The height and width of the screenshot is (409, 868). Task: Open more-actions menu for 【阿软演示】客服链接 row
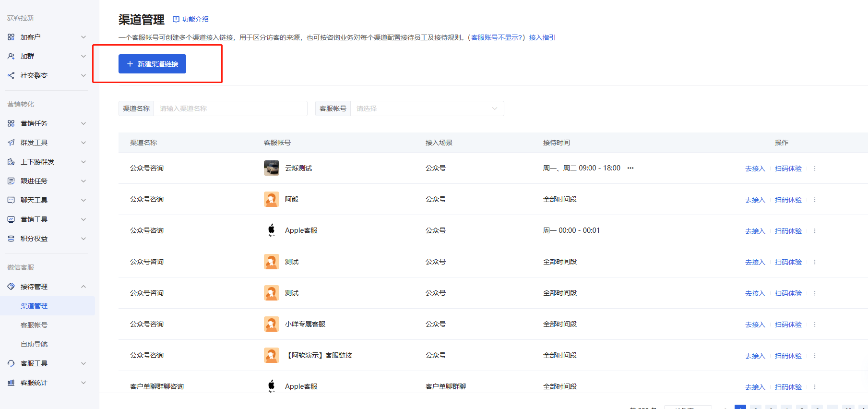(x=815, y=356)
